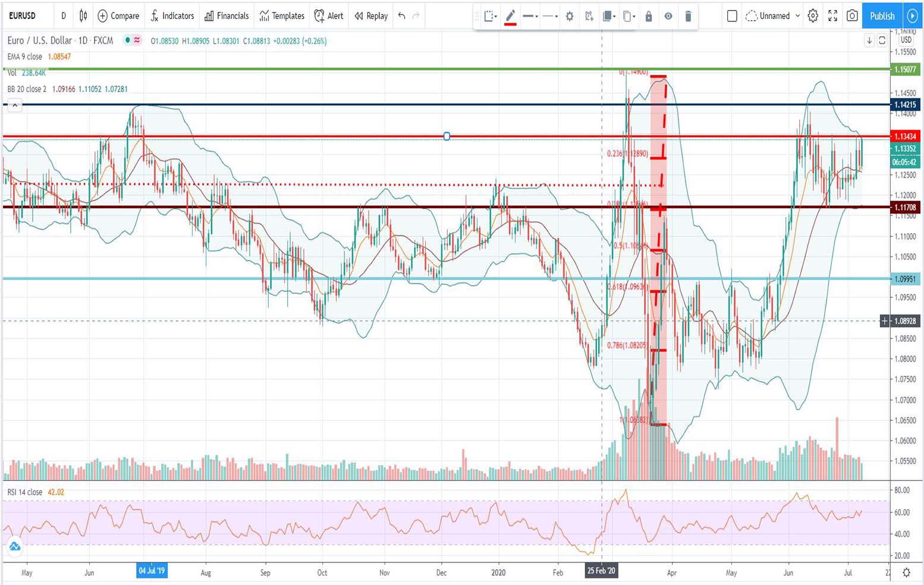Undo the last action
Image resolution: width=924 pixels, height=585 pixels.
(x=402, y=16)
